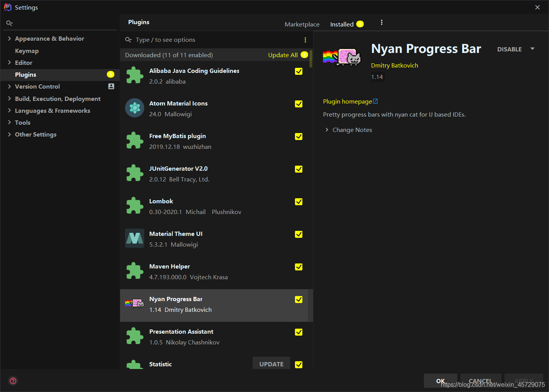Click the Presentation Assistant puzzle icon
Screen dimensions: 549x392
click(135, 336)
